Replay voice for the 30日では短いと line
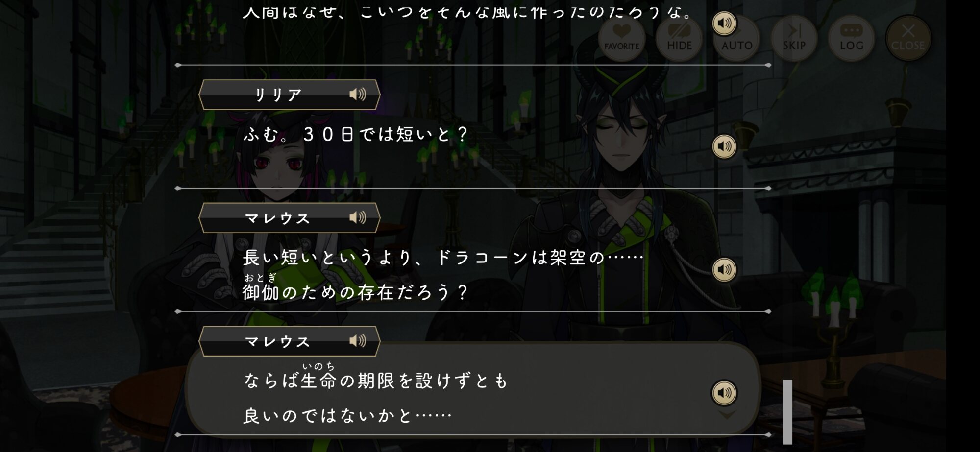 pyautogui.click(x=724, y=146)
